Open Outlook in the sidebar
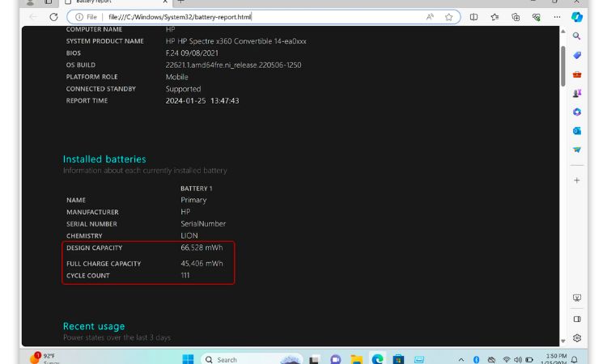 pos(577,131)
